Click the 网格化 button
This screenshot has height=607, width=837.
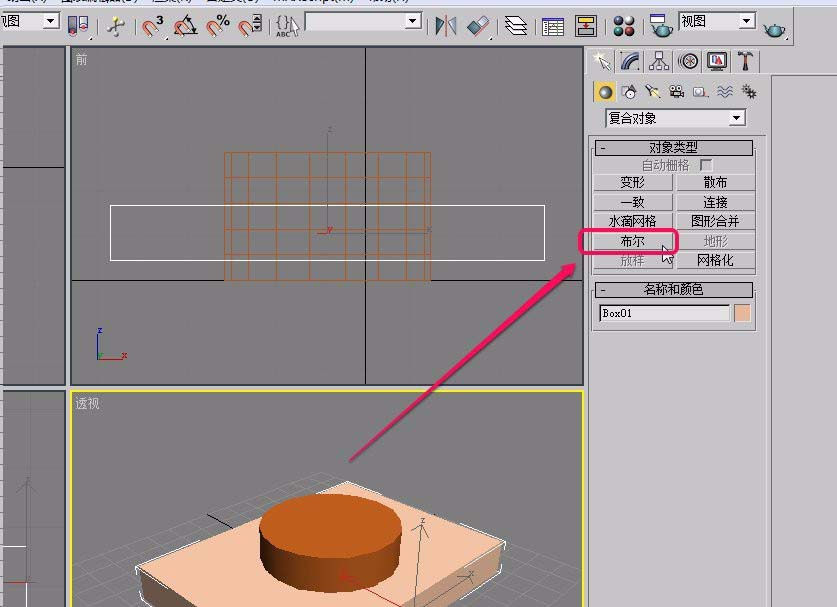715,260
